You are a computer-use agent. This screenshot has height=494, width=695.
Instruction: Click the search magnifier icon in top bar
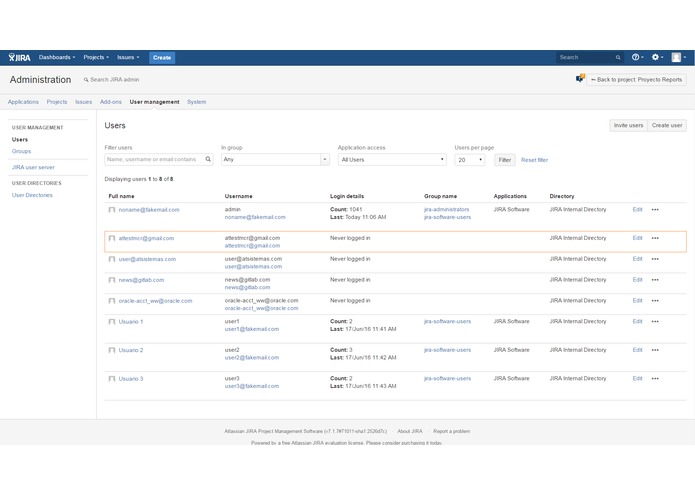click(x=618, y=58)
